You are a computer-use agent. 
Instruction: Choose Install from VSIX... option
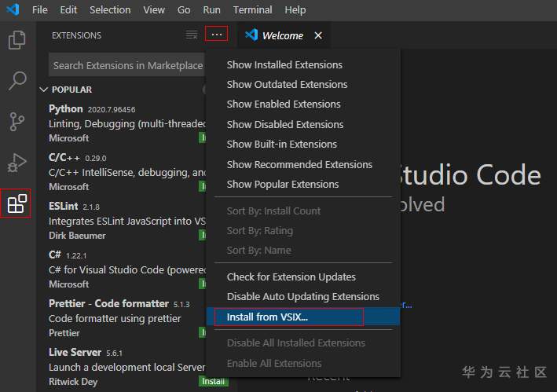tap(267, 317)
